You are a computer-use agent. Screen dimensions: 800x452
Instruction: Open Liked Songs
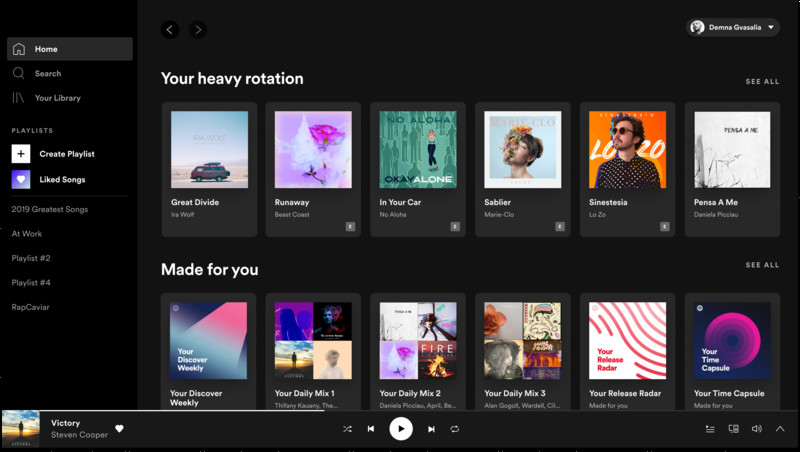pos(62,180)
